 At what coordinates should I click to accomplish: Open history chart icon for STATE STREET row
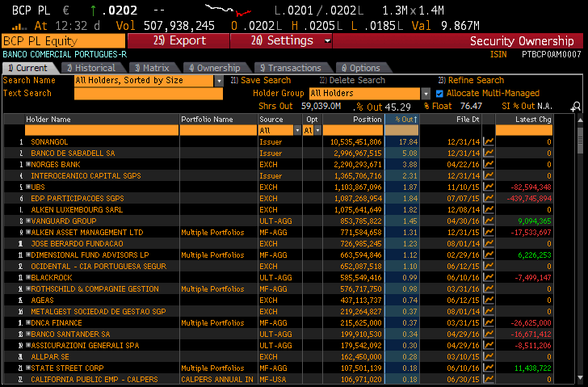[488, 368]
